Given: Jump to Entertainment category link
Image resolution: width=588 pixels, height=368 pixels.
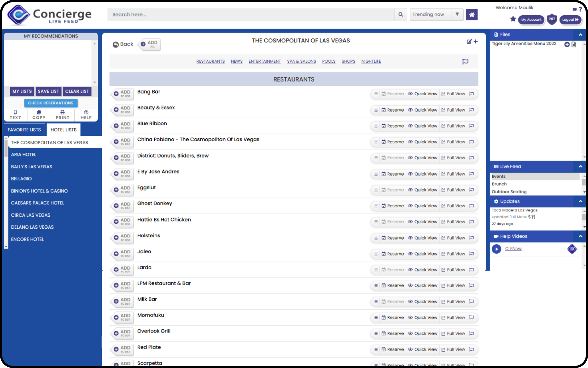Looking at the screenshot, I should (265, 62).
